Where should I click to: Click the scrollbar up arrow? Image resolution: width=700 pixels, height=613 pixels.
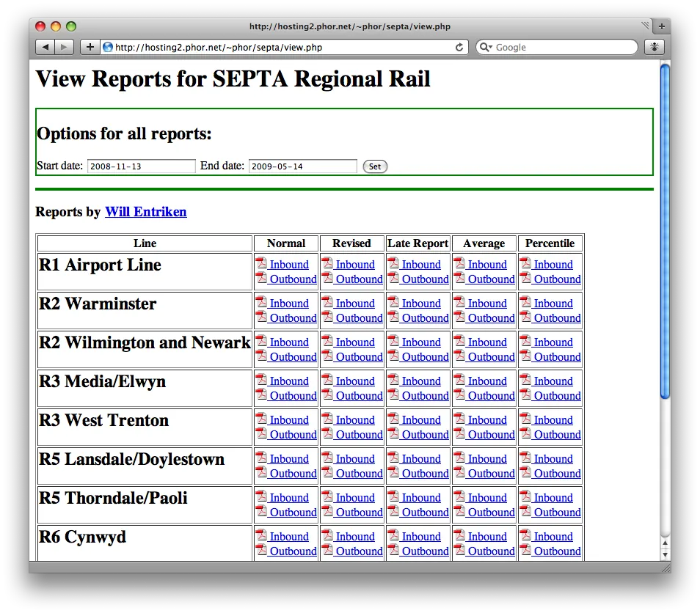click(x=666, y=543)
